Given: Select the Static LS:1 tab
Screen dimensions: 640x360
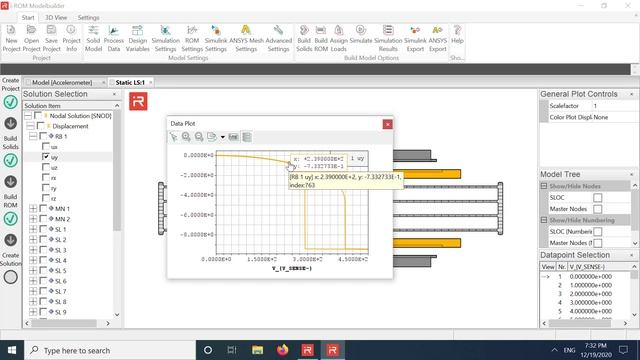Looking at the screenshot, I should [x=130, y=82].
